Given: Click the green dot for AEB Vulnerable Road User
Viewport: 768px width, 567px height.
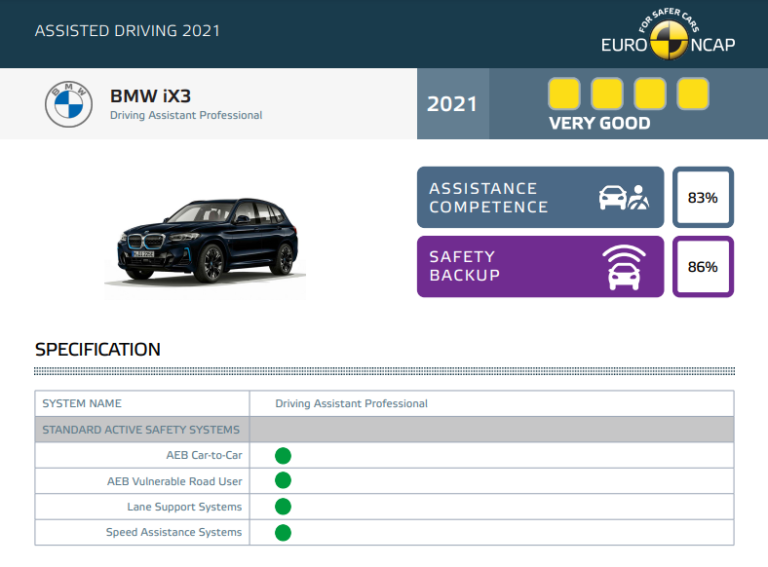Looking at the screenshot, I should (x=283, y=481).
